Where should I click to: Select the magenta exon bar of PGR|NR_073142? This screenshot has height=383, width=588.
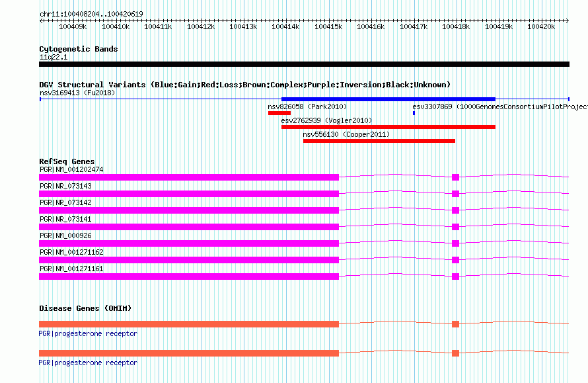189,210
